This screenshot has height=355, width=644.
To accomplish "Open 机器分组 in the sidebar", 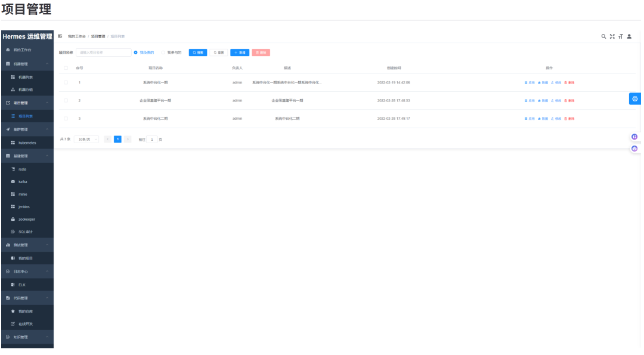I will (27, 89).
